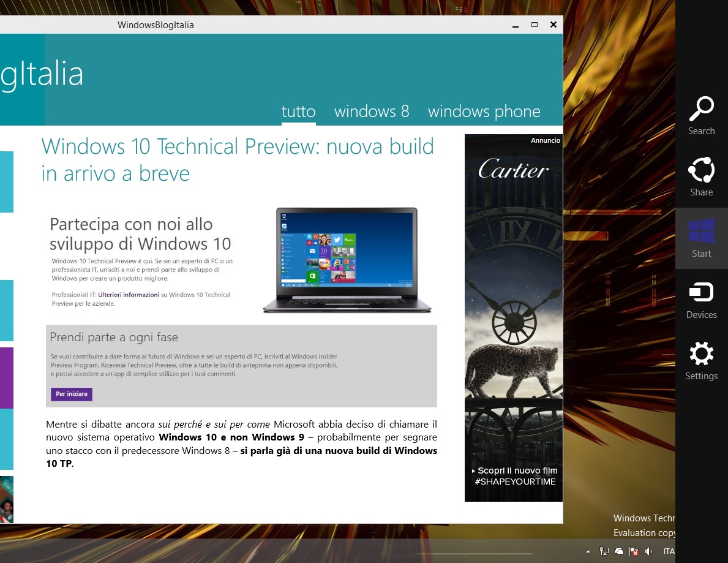Open the Settings gear charm

tap(701, 361)
